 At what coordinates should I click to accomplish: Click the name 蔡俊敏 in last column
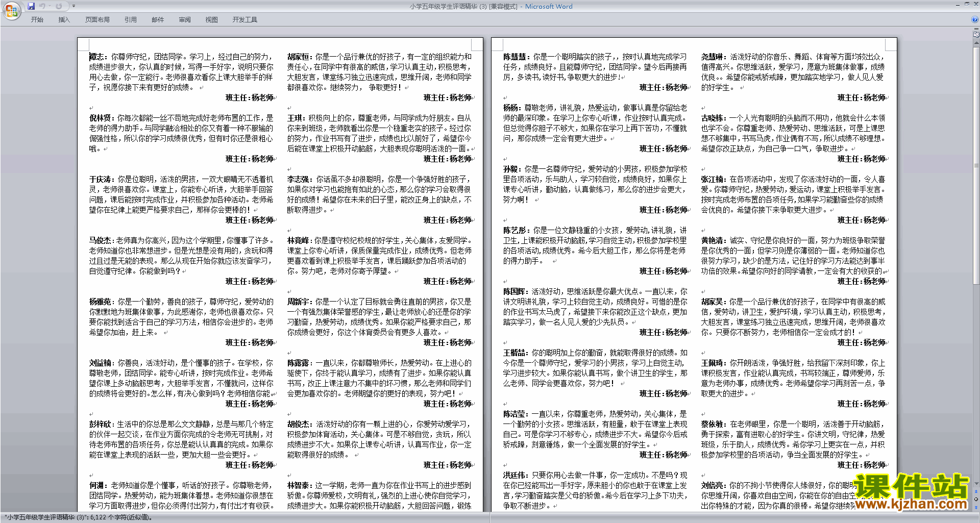click(x=713, y=424)
